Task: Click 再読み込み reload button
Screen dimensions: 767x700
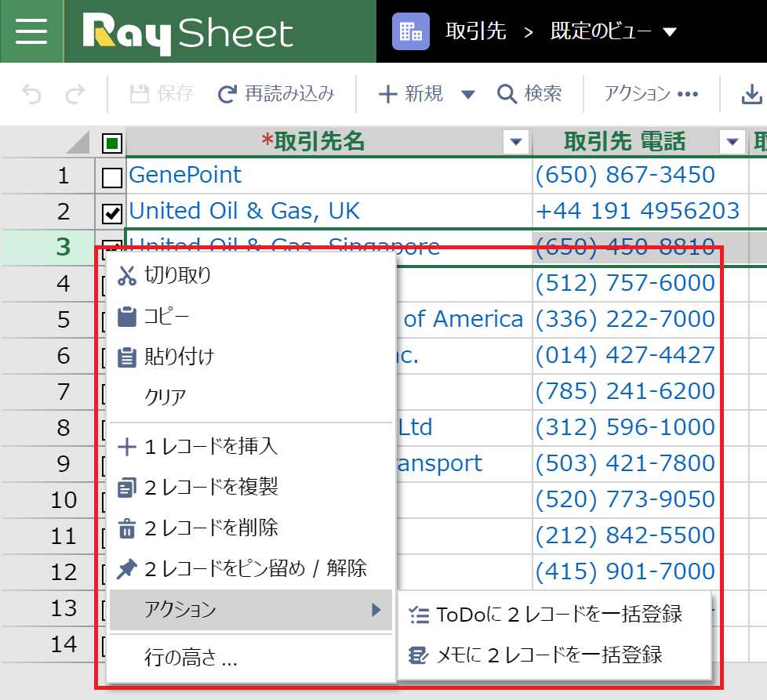Action: (x=276, y=93)
